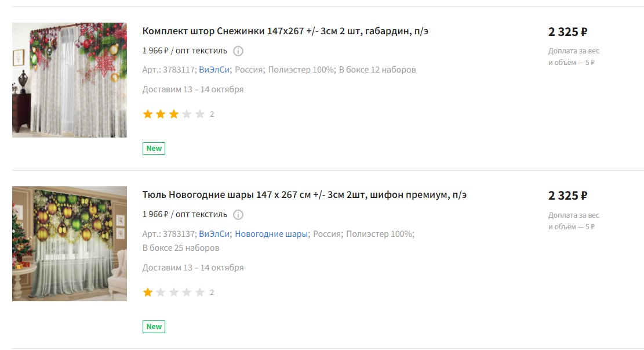Open Снежинки curtains product photo

(70, 80)
